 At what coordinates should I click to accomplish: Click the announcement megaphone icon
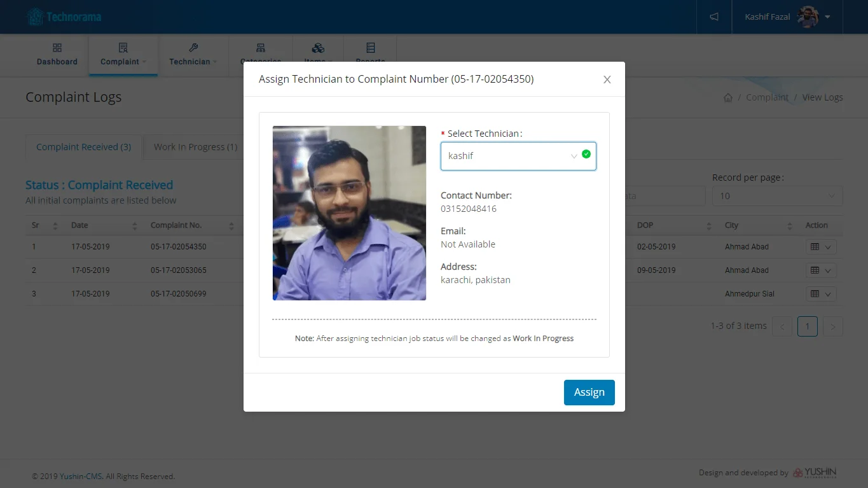tap(714, 17)
